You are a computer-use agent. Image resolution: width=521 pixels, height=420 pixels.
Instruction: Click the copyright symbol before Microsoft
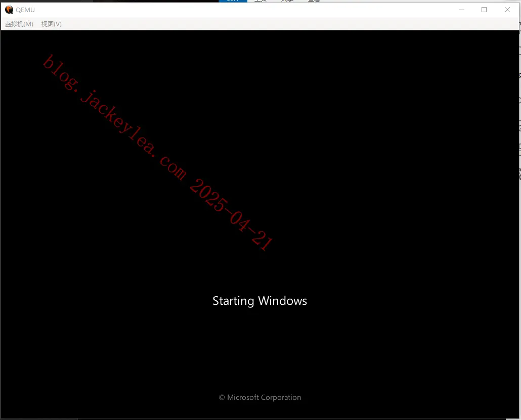[222, 397]
